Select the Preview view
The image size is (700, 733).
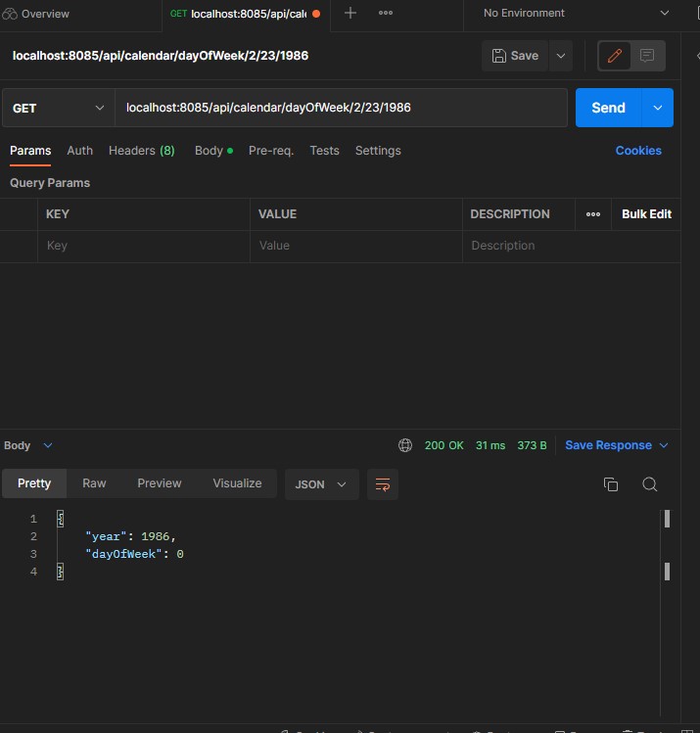coord(159,483)
